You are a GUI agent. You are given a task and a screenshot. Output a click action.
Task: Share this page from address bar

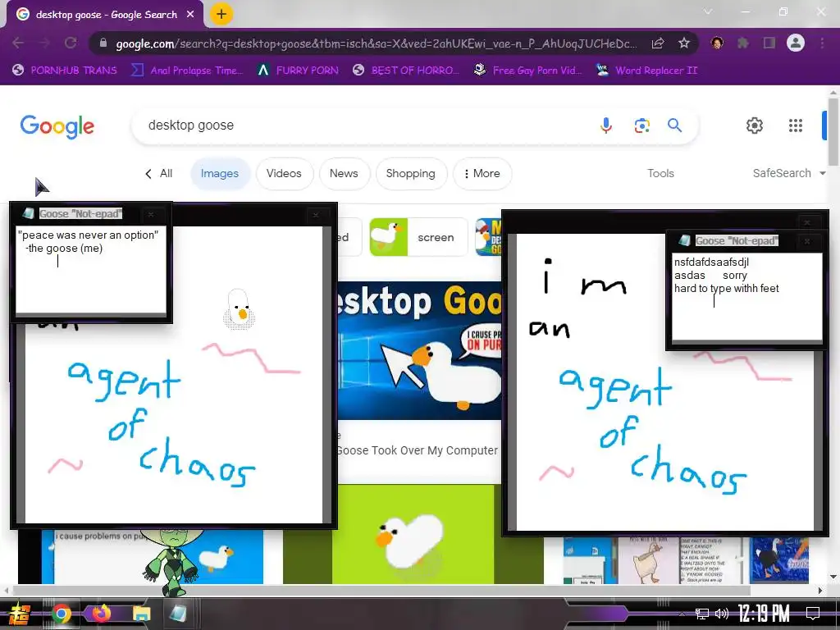click(658, 43)
